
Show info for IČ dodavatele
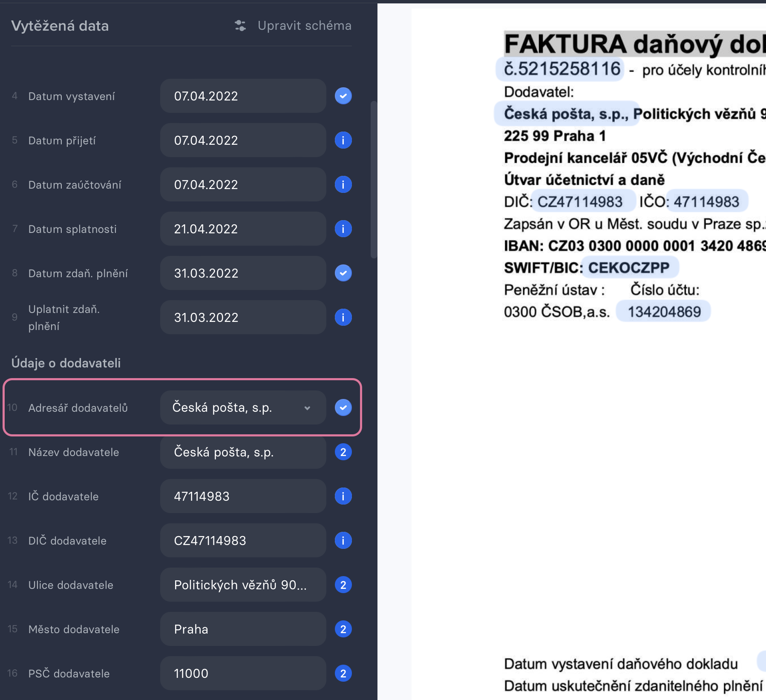pos(343,496)
